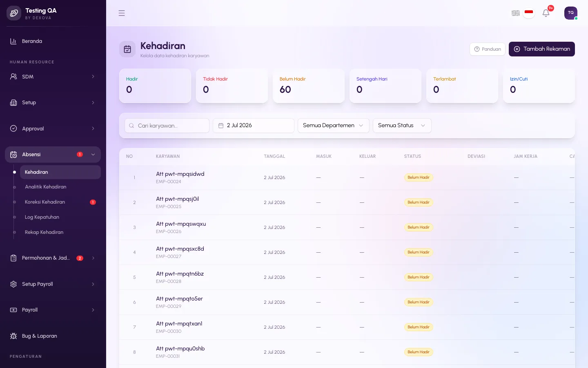Viewport: 588px width, 368px height.
Task: Expand the Setup menu chevron
Action: tap(93, 103)
